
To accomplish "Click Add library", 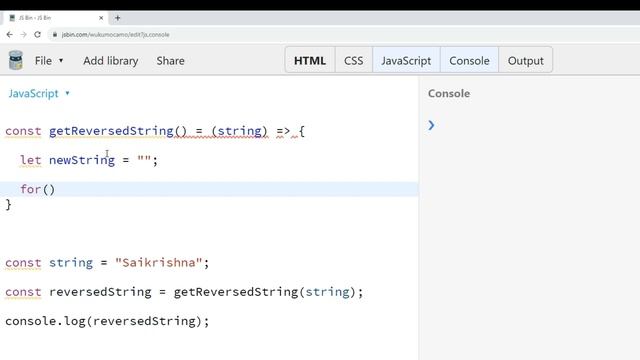I will (111, 61).
